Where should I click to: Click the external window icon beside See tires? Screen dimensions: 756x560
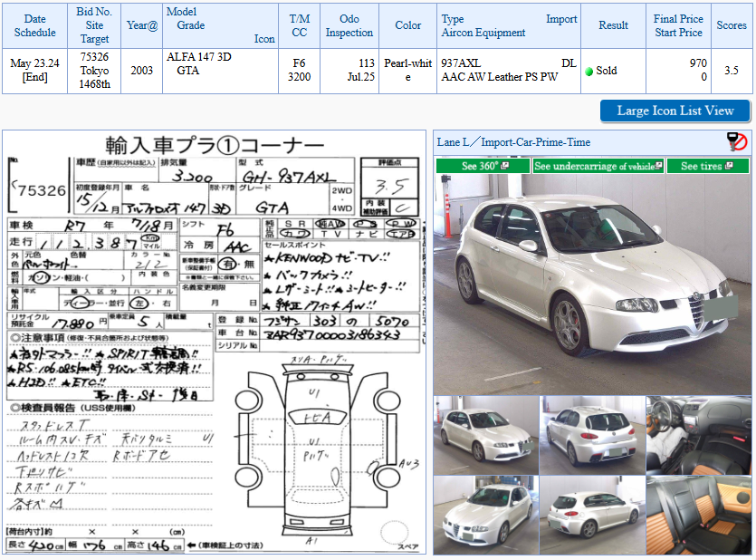coord(727,166)
